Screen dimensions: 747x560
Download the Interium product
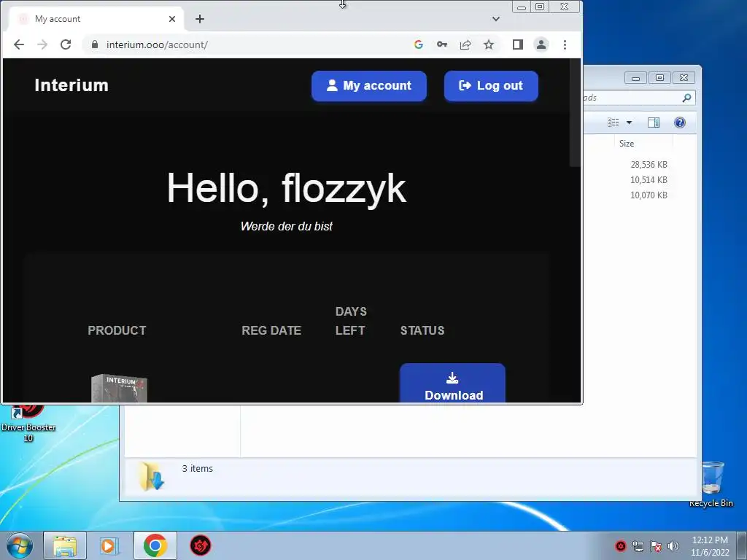tap(452, 384)
